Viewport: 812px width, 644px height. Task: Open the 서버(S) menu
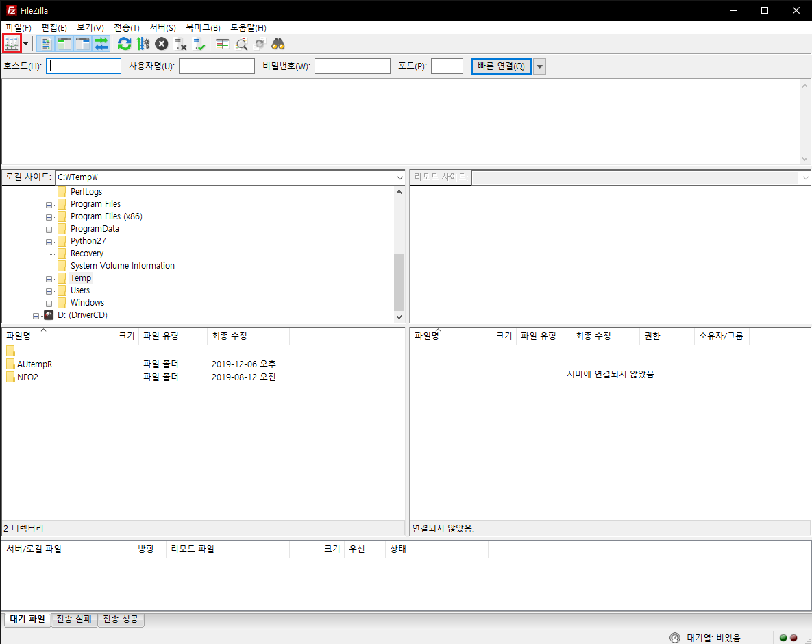[162, 27]
